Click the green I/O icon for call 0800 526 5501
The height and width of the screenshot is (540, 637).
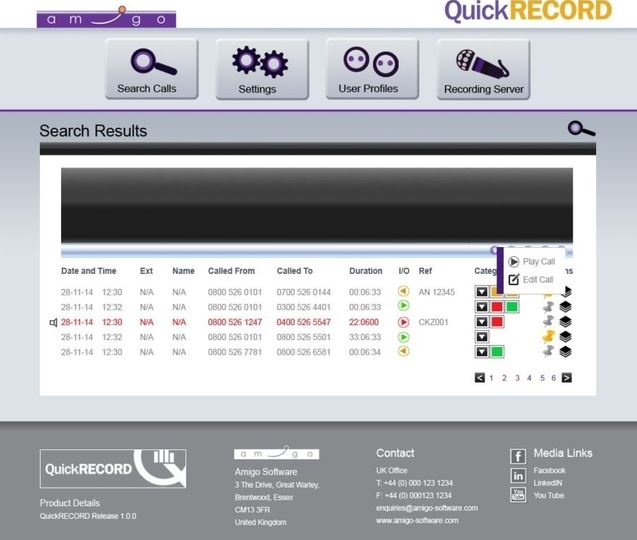click(403, 337)
